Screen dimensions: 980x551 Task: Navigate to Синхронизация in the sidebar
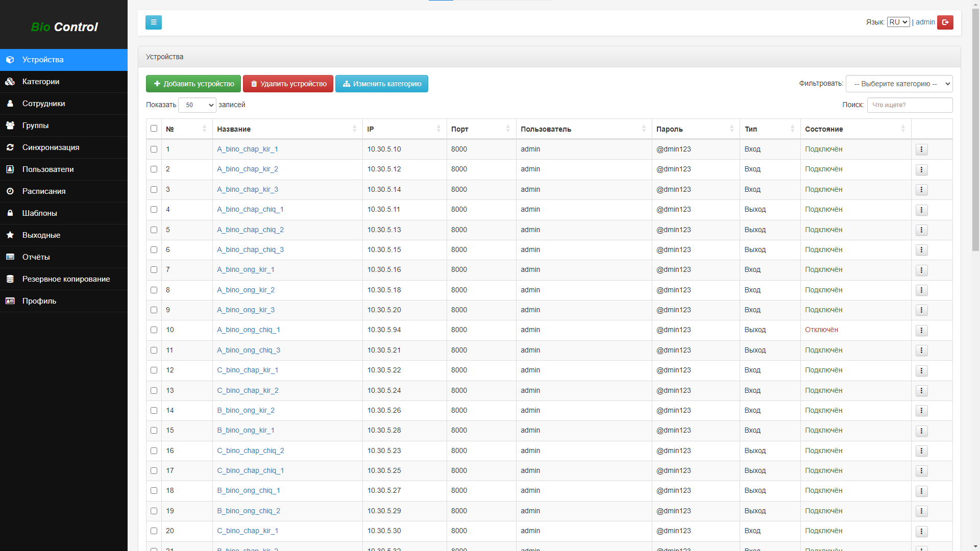(x=64, y=147)
